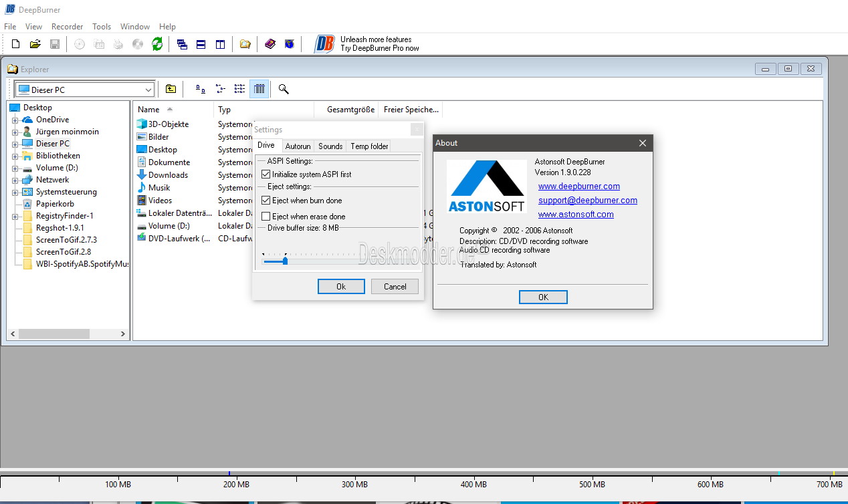Image resolution: width=848 pixels, height=504 pixels.
Task: Select the Drive settings tab
Action: pyautogui.click(x=266, y=145)
